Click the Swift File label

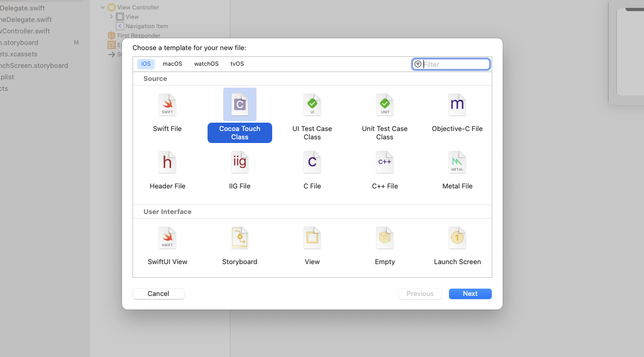[x=167, y=128]
